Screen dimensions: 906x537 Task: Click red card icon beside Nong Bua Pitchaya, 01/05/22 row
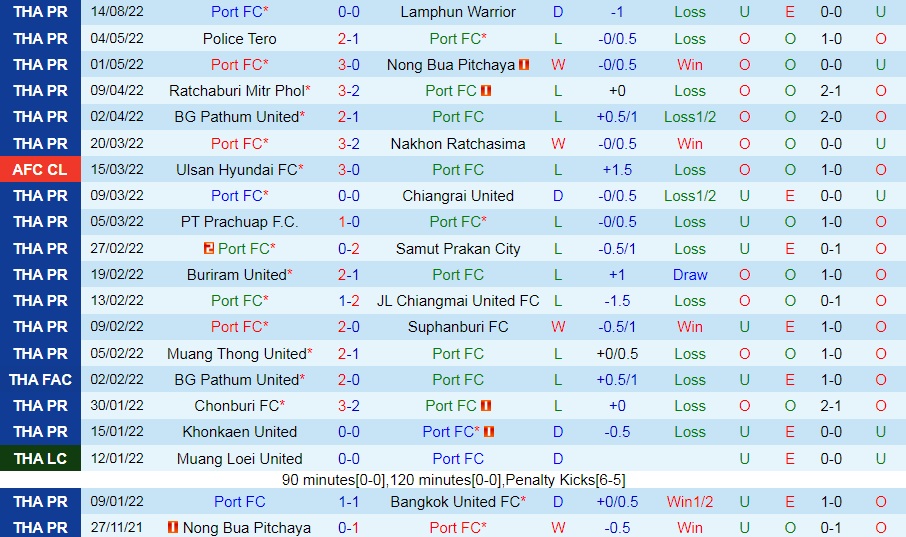click(x=524, y=65)
